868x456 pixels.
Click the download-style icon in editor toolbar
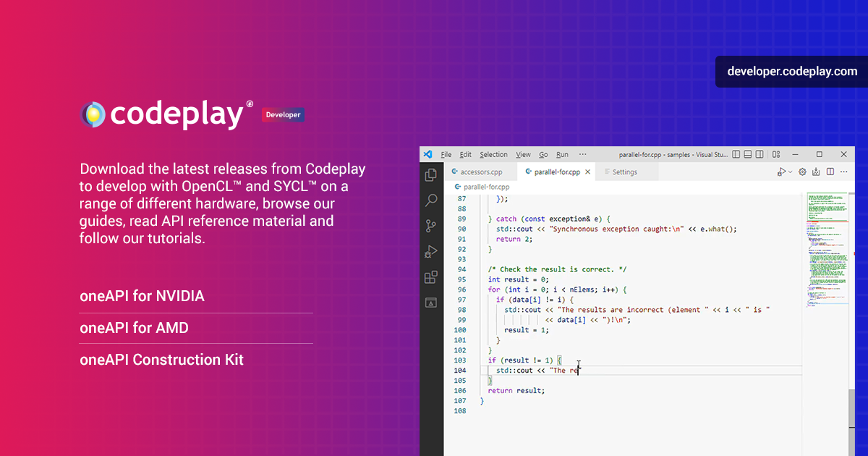coord(816,172)
